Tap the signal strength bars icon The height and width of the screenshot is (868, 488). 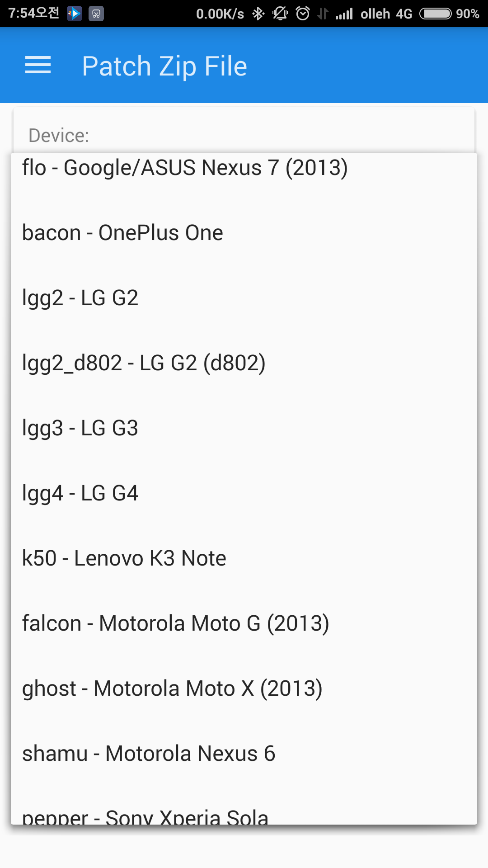tap(344, 14)
